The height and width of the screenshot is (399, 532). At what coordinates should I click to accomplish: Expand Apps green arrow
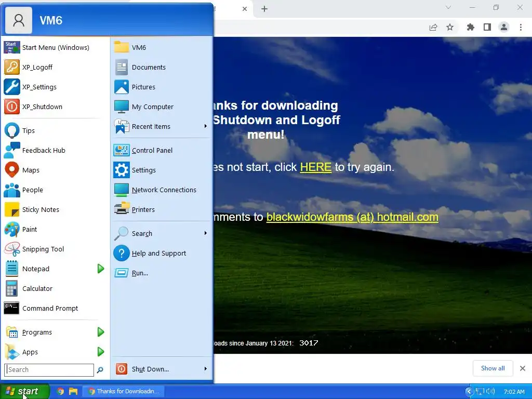(101, 352)
